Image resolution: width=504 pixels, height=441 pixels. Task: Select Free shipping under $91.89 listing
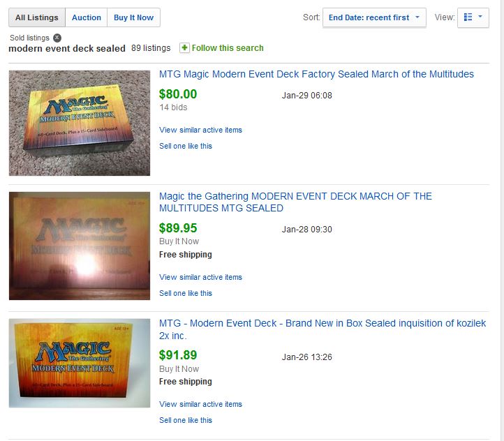point(186,382)
